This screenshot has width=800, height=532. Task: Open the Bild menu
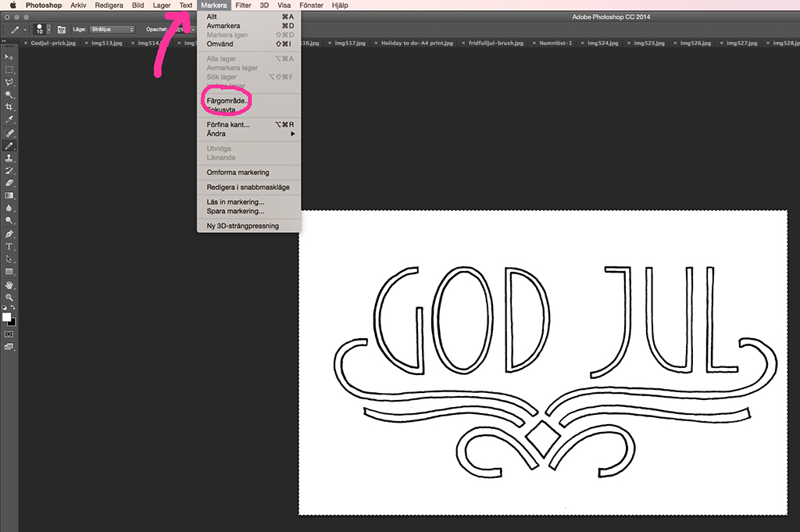click(137, 5)
